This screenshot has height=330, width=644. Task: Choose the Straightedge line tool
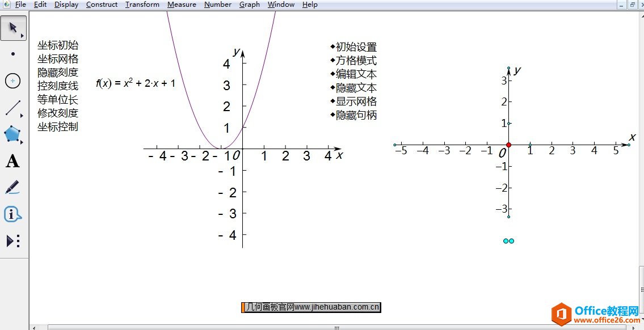point(13,108)
